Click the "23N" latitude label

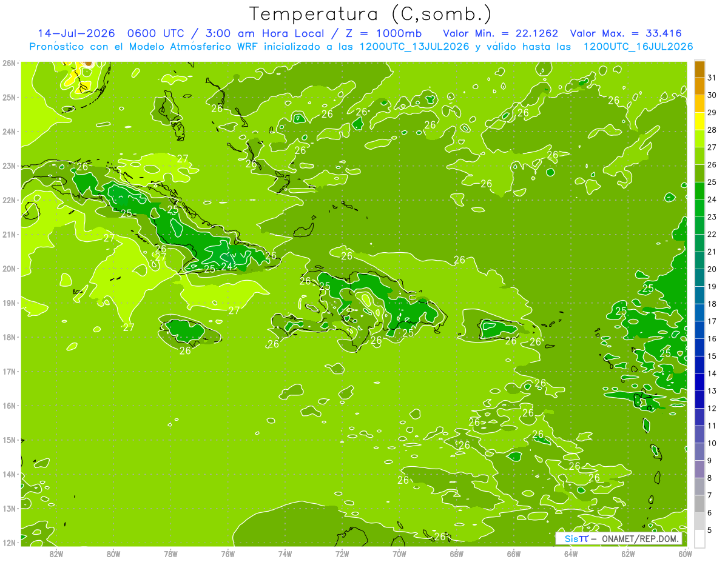10,166
